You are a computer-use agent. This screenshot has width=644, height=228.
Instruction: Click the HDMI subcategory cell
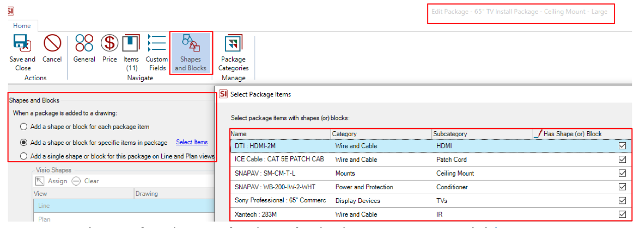[444, 146]
